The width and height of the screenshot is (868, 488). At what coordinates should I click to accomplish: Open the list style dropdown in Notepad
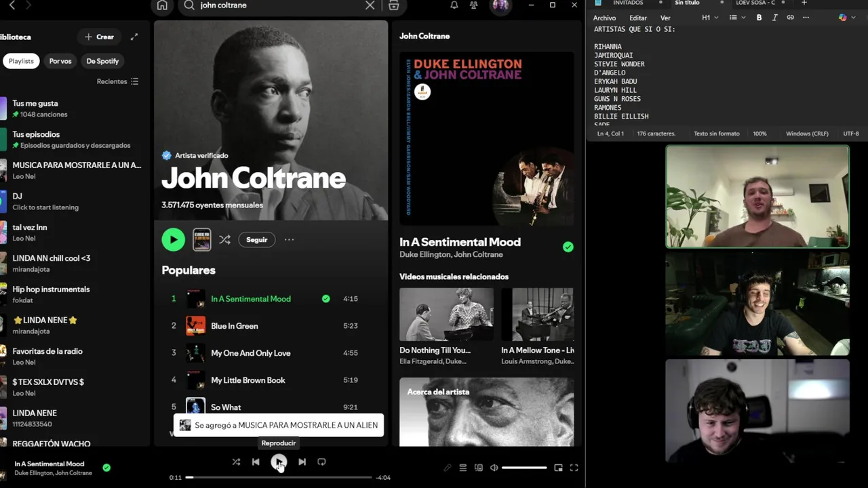[x=737, y=18]
